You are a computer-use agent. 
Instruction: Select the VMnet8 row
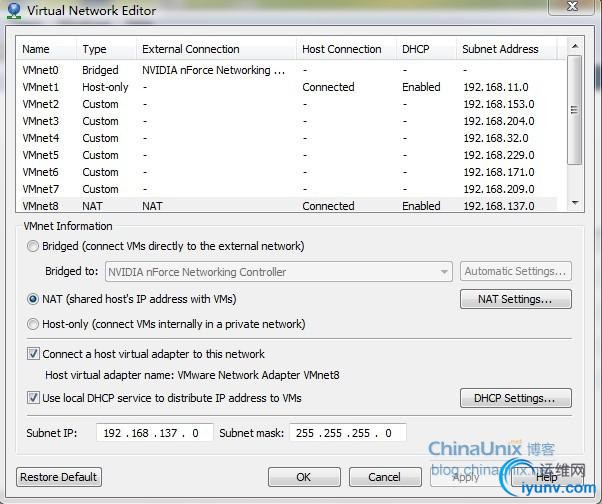[286, 206]
